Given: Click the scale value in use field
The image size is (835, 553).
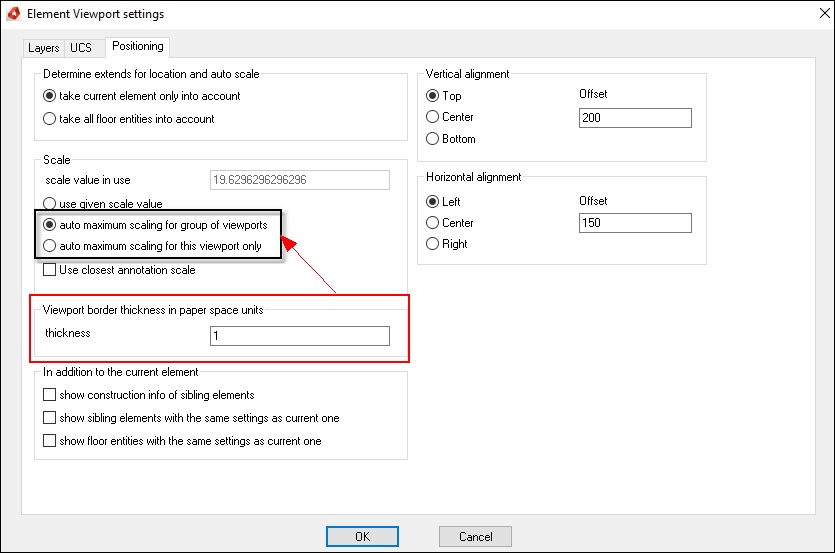Looking at the screenshot, I should [x=300, y=180].
